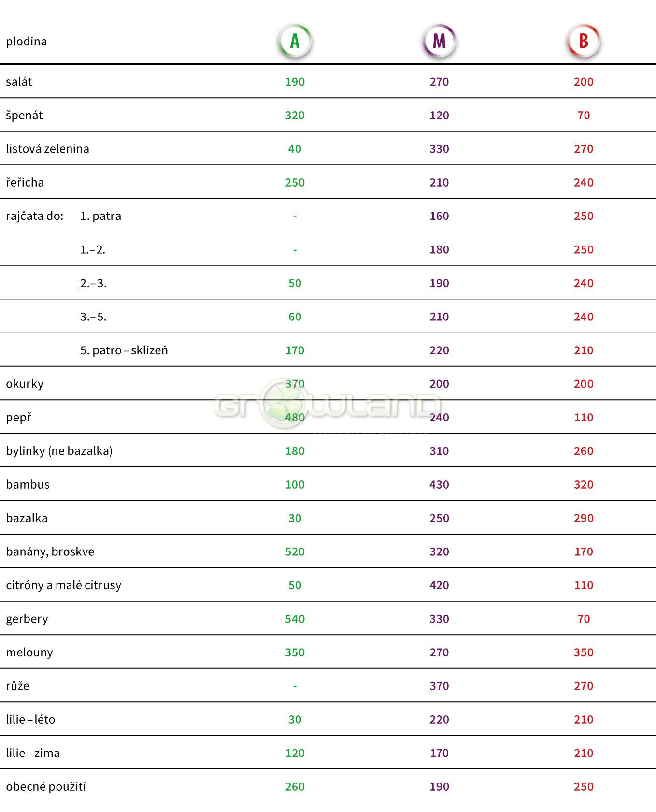
Task: Select the lilie – zima label
Action: 33,753
